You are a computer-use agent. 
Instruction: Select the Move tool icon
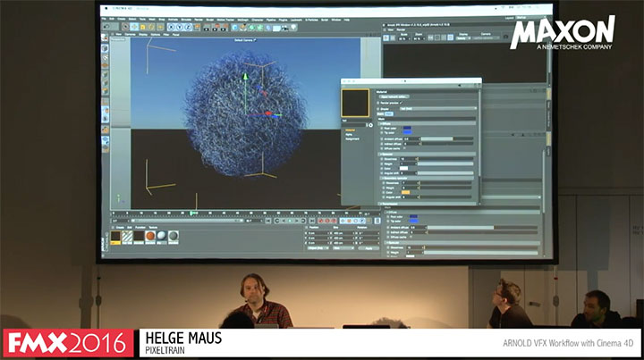[x=134, y=28]
